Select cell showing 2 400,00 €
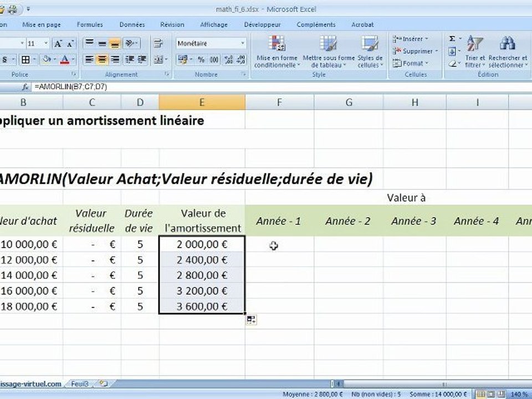 pyautogui.click(x=202, y=260)
